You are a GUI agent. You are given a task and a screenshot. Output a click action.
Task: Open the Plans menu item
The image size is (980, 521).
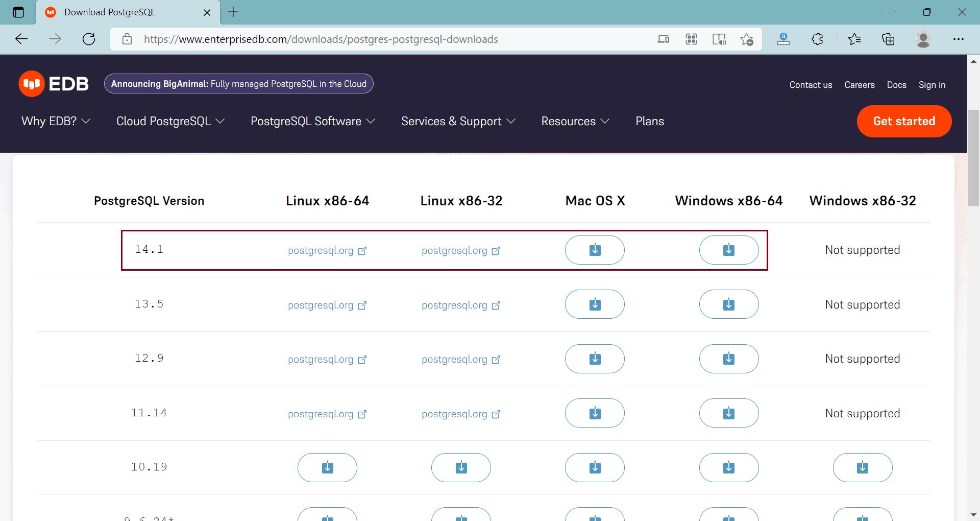649,121
